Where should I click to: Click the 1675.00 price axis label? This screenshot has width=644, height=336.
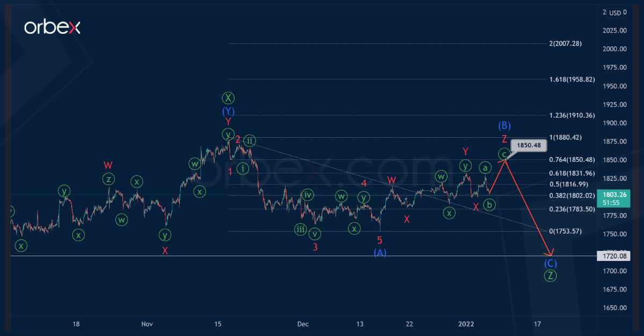tap(615, 290)
